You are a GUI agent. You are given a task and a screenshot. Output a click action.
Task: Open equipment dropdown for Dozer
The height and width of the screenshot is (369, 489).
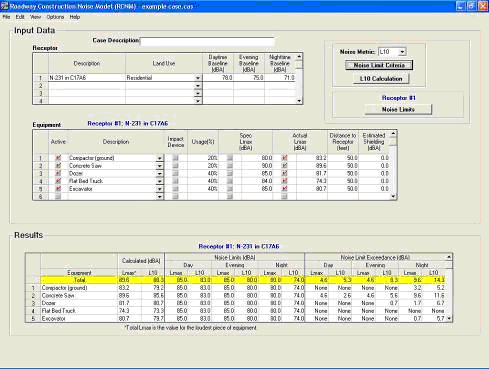tap(160, 173)
